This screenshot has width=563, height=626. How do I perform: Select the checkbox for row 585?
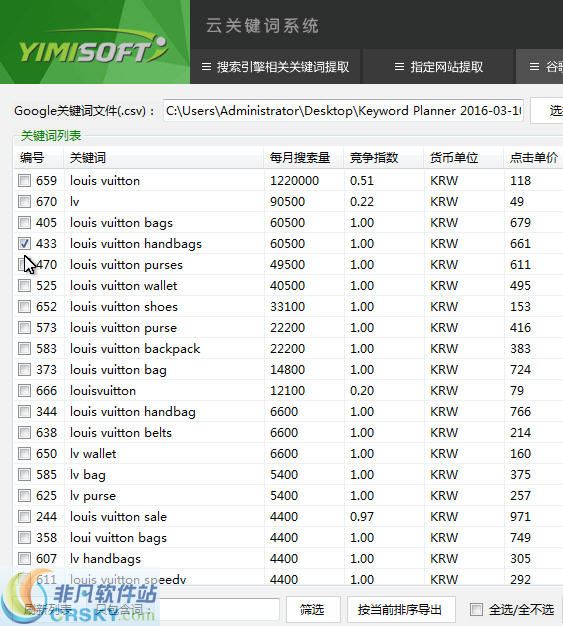[x=24, y=475]
